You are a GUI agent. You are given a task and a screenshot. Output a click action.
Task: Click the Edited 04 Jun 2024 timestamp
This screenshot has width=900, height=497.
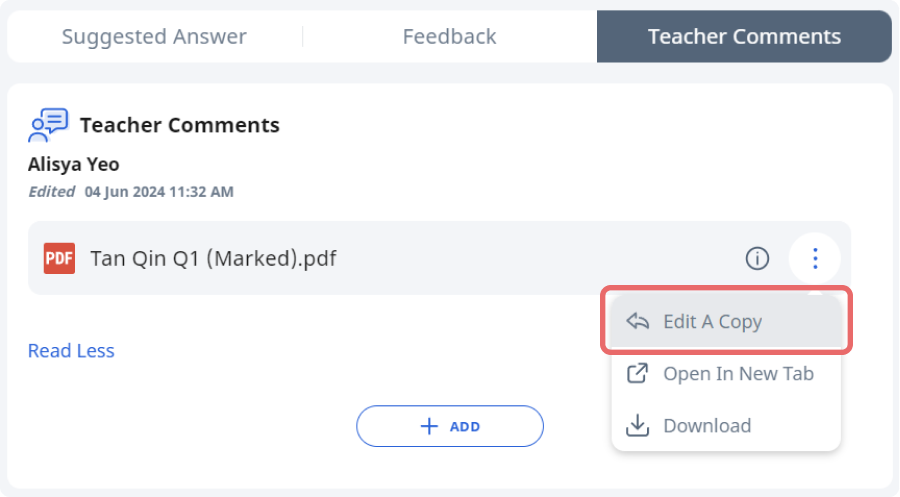[131, 192]
